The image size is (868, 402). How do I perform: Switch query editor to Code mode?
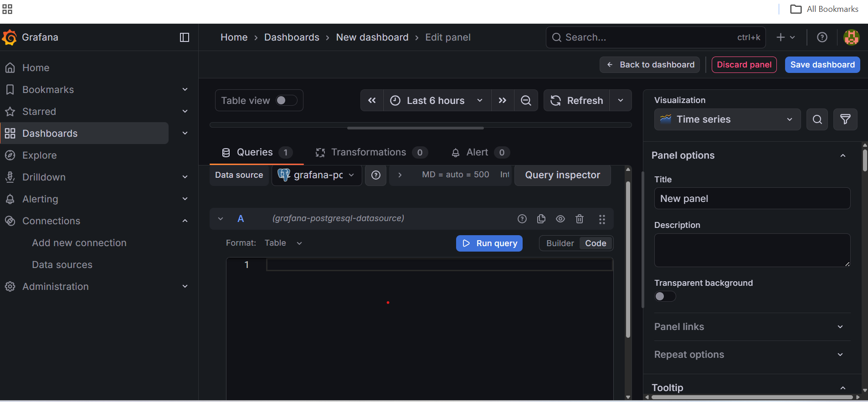[596, 243]
